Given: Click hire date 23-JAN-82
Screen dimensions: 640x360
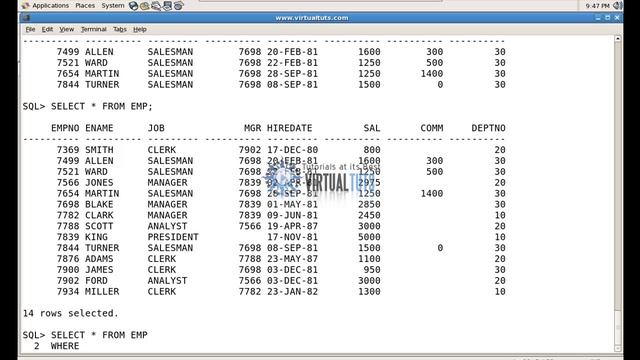Looking at the screenshot, I should point(292,291).
